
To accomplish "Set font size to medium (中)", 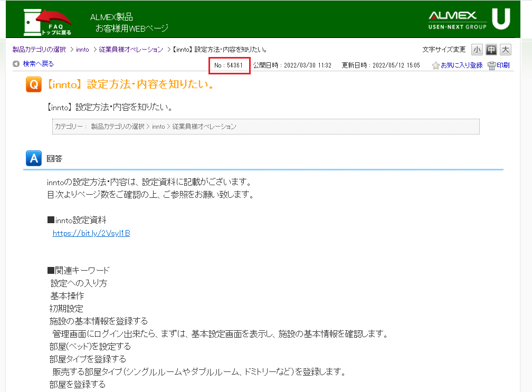I will coord(491,50).
